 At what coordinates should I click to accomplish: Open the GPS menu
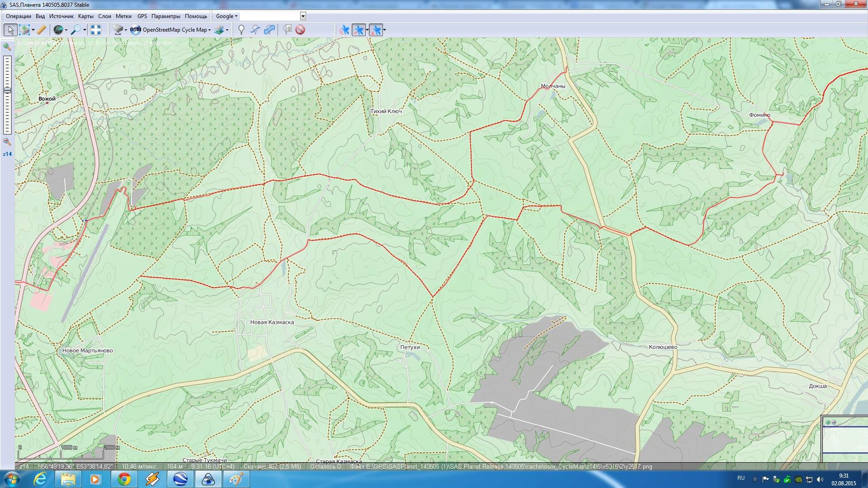(142, 16)
